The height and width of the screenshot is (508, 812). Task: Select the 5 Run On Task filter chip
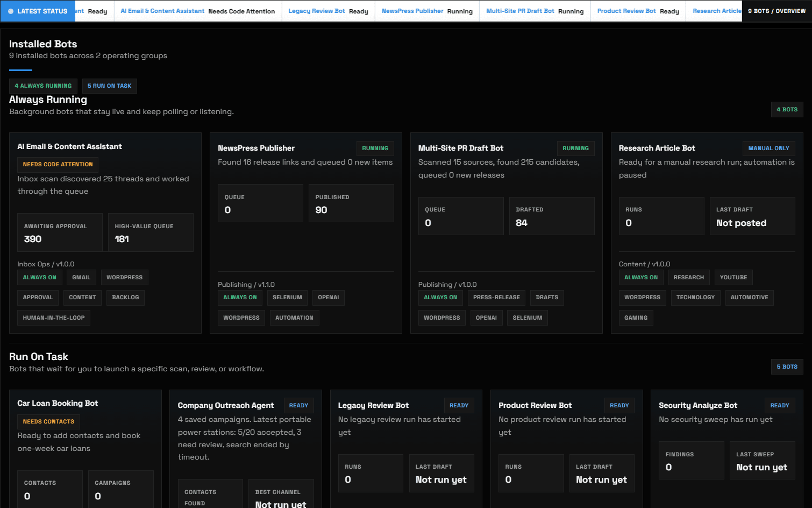pyautogui.click(x=109, y=86)
